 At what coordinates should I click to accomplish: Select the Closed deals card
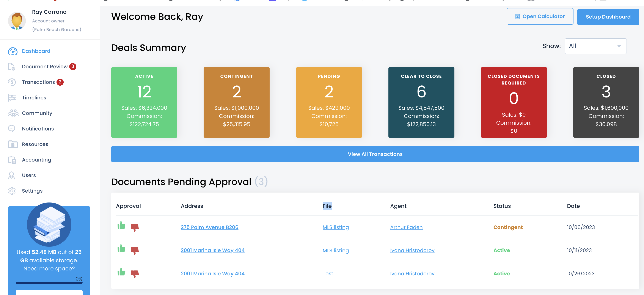pos(606,102)
